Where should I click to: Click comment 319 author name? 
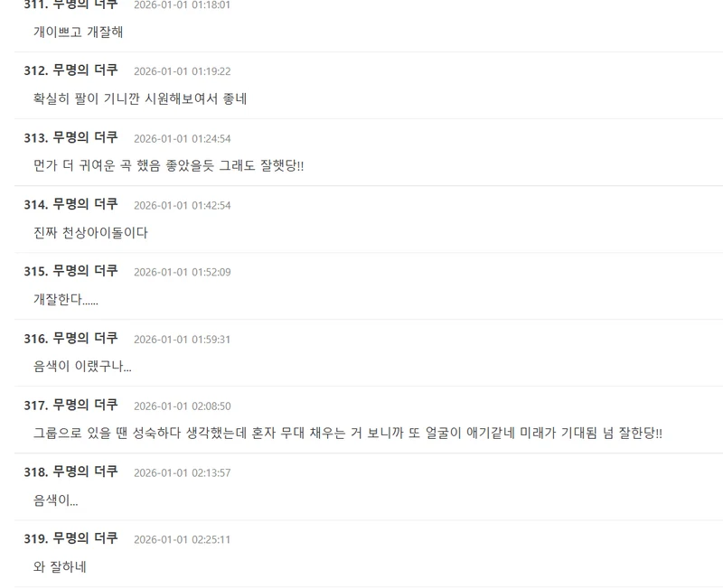(85, 537)
